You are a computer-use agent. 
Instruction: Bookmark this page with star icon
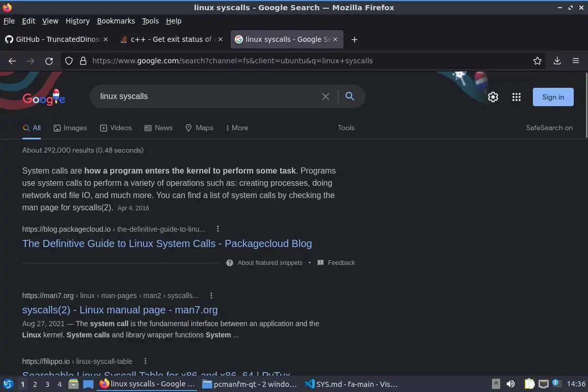point(537,61)
